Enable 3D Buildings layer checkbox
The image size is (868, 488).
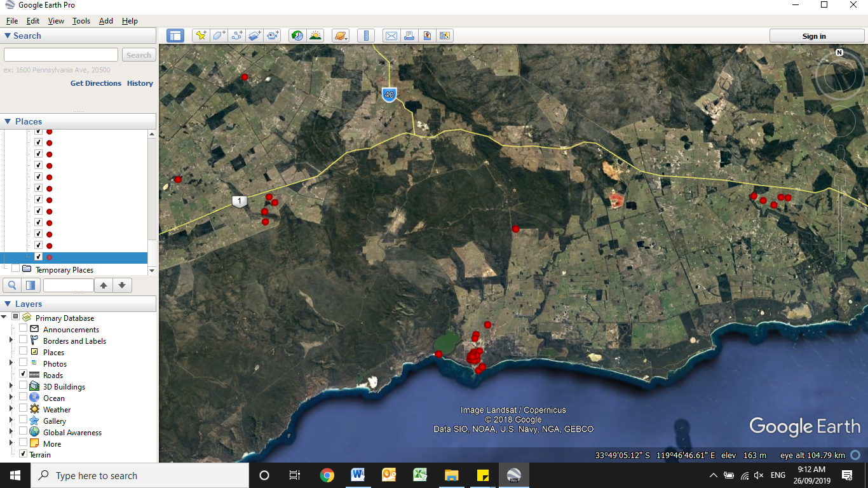click(24, 386)
